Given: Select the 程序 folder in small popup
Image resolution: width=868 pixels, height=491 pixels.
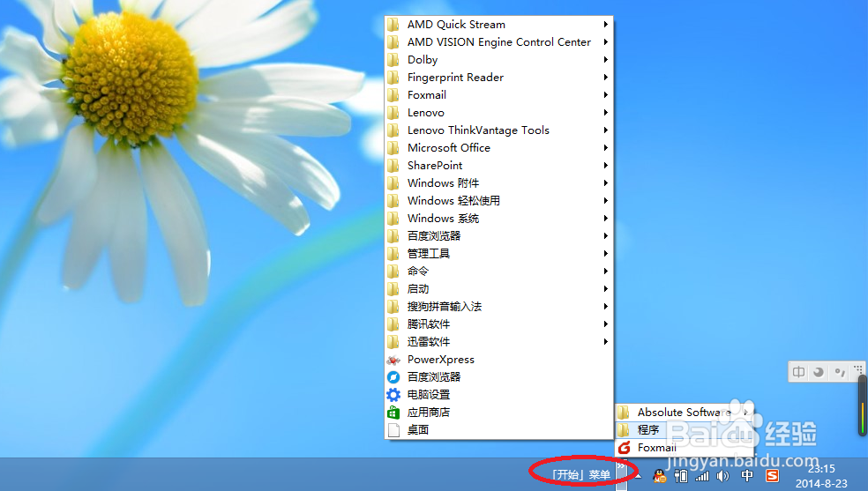Looking at the screenshot, I should pos(684,429).
